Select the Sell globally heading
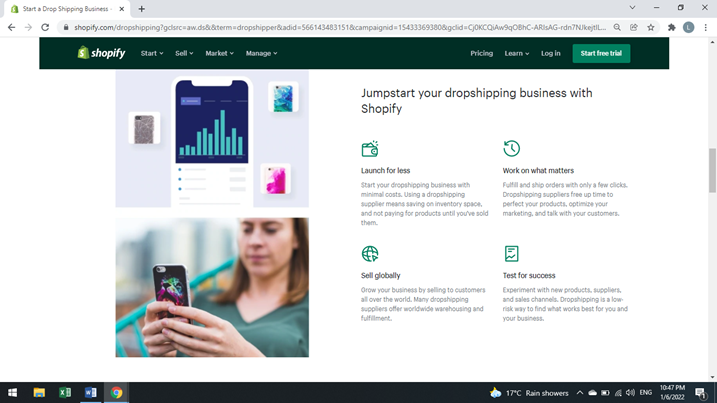The width and height of the screenshot is (717, 403). (380, 275)
